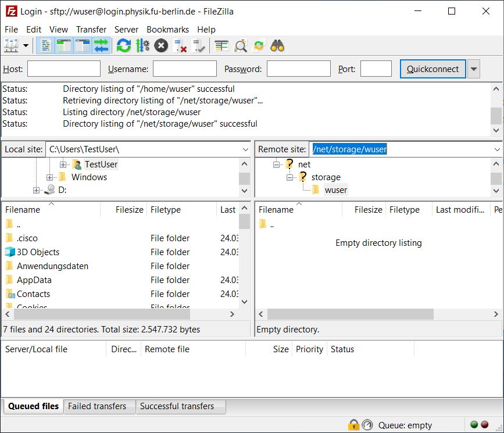Open the Site Manager icon
Screen dimensions: 504x433
point(11,46)
